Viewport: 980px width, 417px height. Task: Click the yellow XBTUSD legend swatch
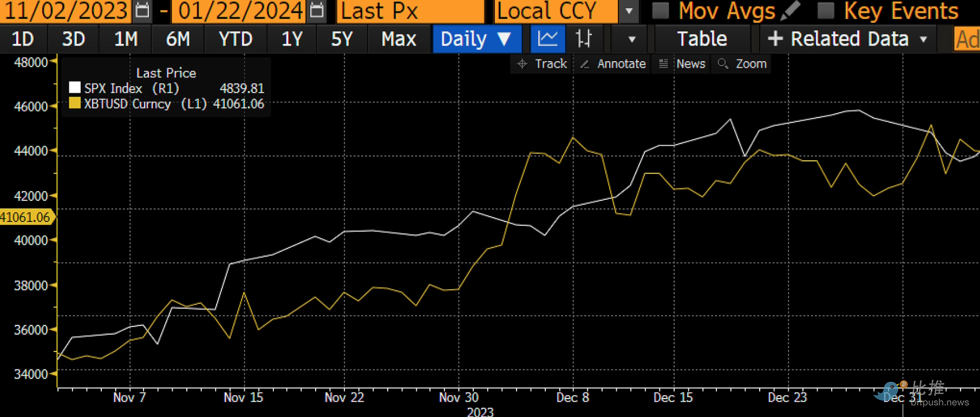(75, 103)
